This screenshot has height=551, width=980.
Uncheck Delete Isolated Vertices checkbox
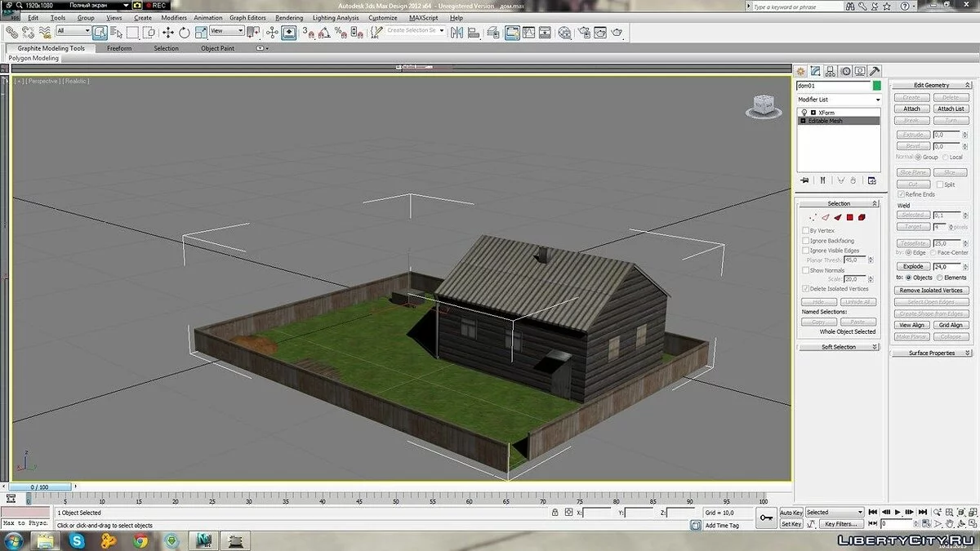pyautogui.click(x=805, y=289)
